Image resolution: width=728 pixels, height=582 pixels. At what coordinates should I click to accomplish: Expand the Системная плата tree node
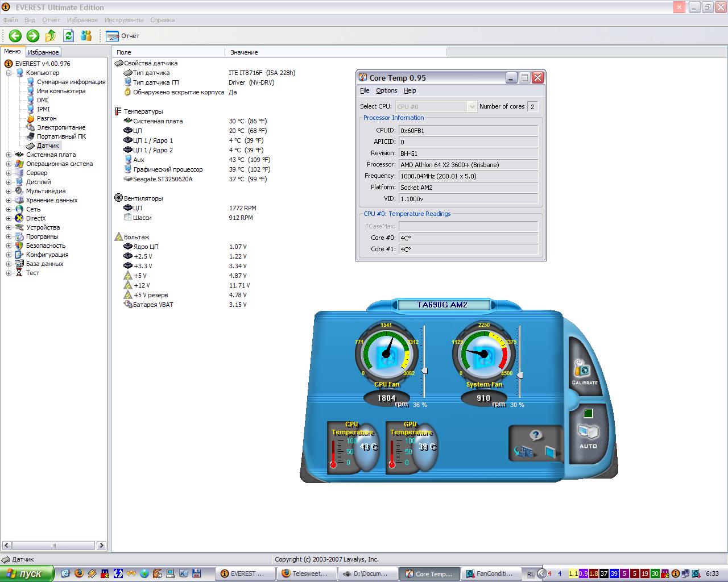9,155
